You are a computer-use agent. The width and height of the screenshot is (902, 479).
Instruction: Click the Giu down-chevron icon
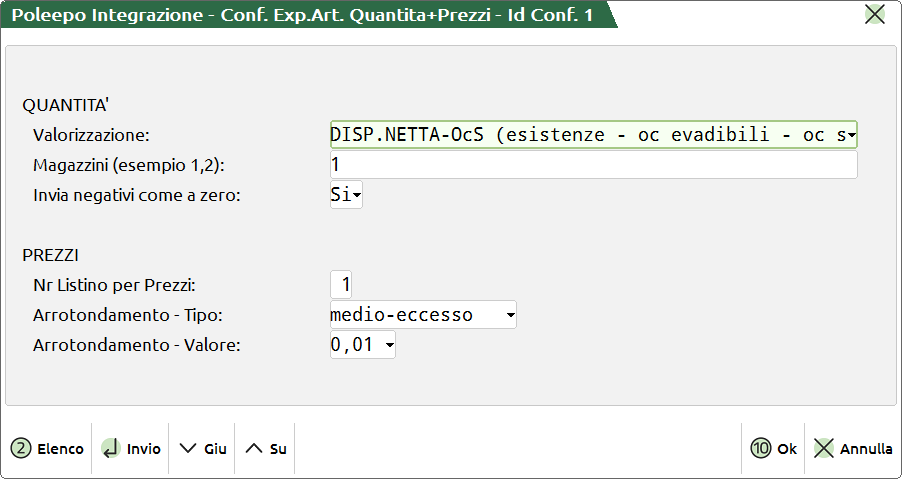tap(187, 449)
